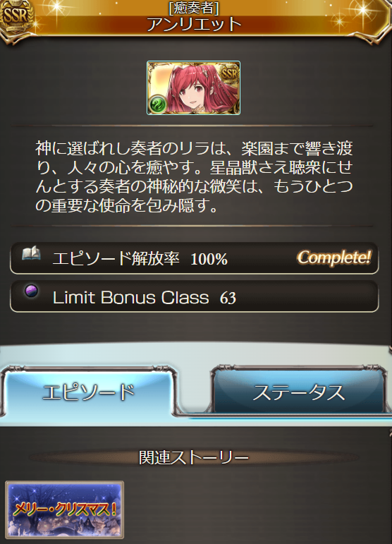
Task: Click the green wind element icon on portrait
Action: pyautogui.click(x=157, y=104)
